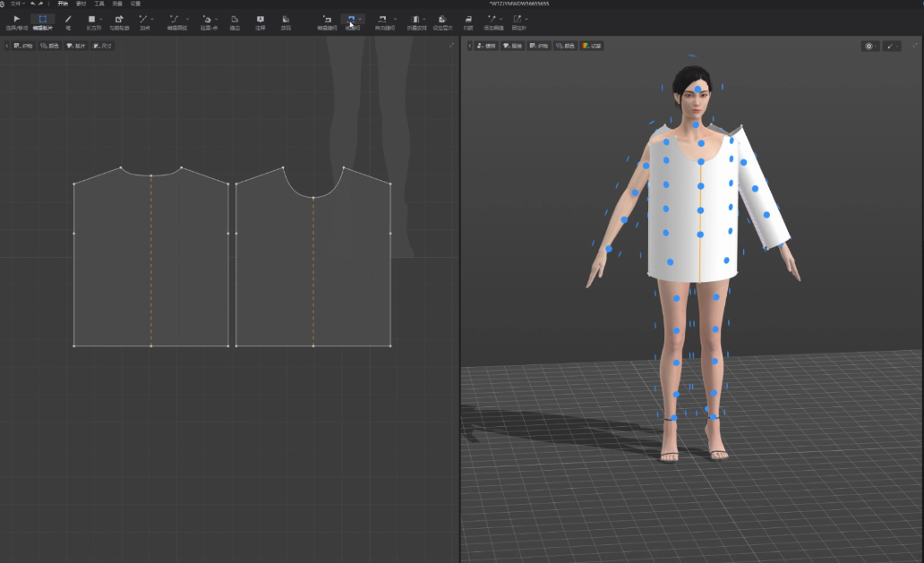Choose the 勾勒轮廓 trace outline tool
This screenshot has width=924, height=563.
119,19
